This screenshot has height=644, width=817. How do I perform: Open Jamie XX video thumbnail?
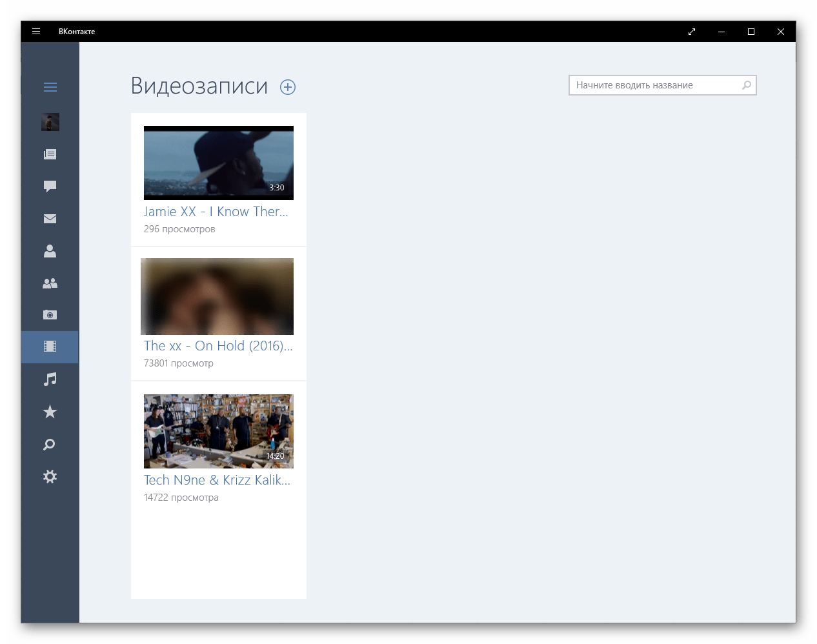tap(219, 163)
